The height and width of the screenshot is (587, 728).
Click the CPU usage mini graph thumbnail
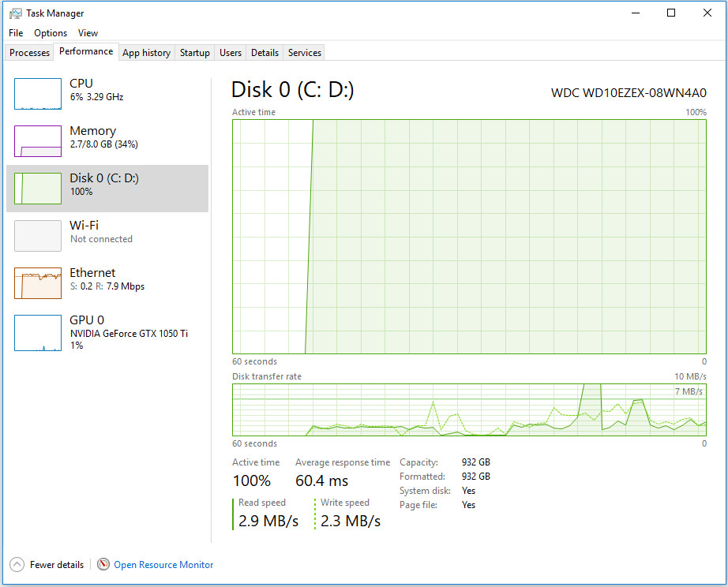[37, 94]
